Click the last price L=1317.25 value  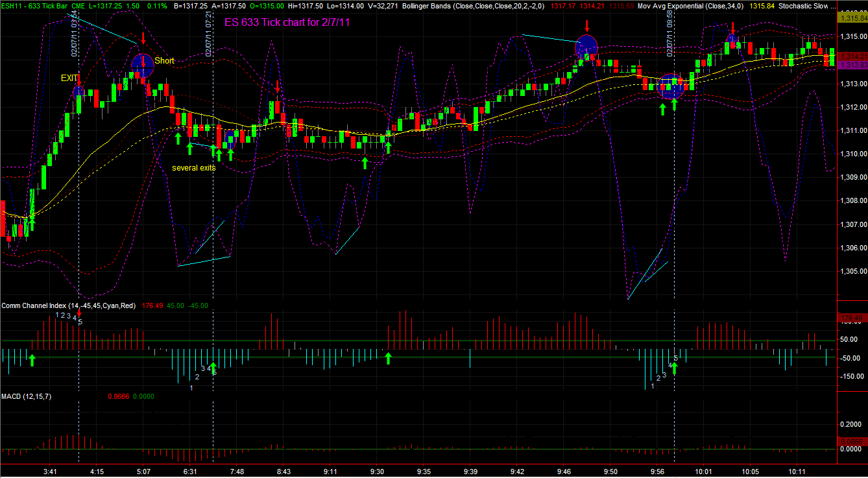click(107, 5)
